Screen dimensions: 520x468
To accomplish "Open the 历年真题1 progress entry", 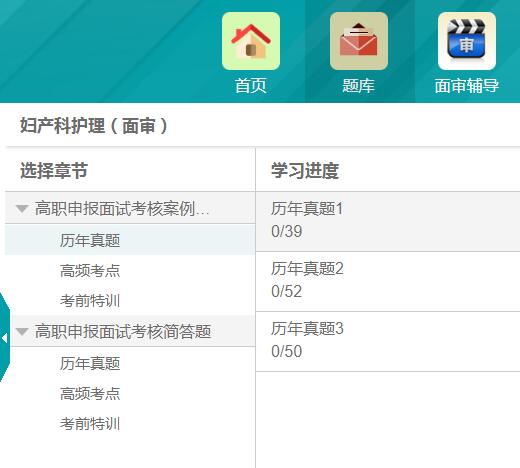I will [388, 222].
